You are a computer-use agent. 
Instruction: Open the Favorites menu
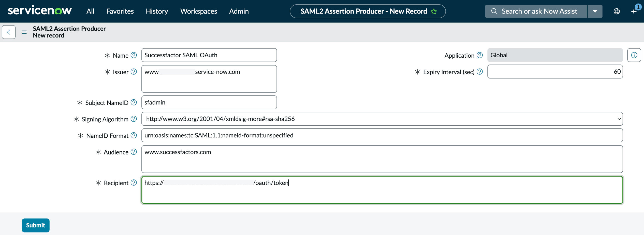click(120, 11)
